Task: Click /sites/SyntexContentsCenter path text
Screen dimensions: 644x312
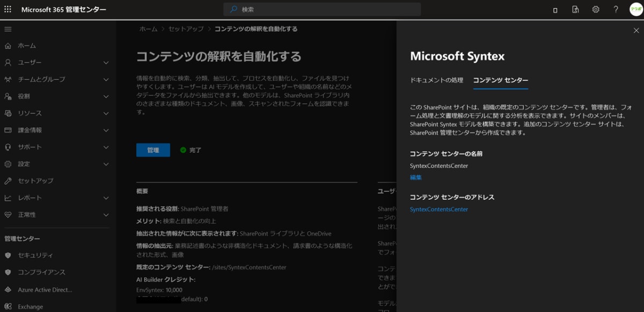Action: point(250,267)
